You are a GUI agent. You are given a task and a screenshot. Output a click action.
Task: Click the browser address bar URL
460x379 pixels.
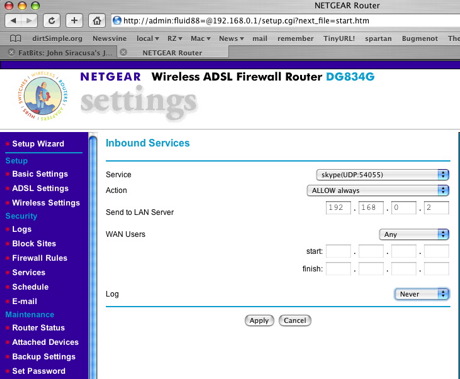[246, 21]
